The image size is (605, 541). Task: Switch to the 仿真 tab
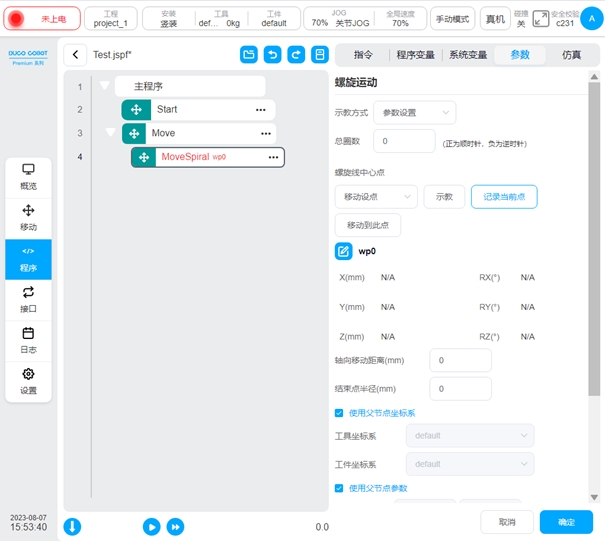point(571,55)
